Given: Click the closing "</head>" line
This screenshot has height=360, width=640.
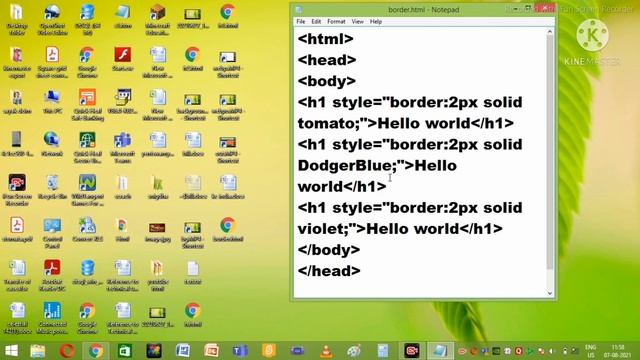Looking at the screenshot, I should 329,271.
